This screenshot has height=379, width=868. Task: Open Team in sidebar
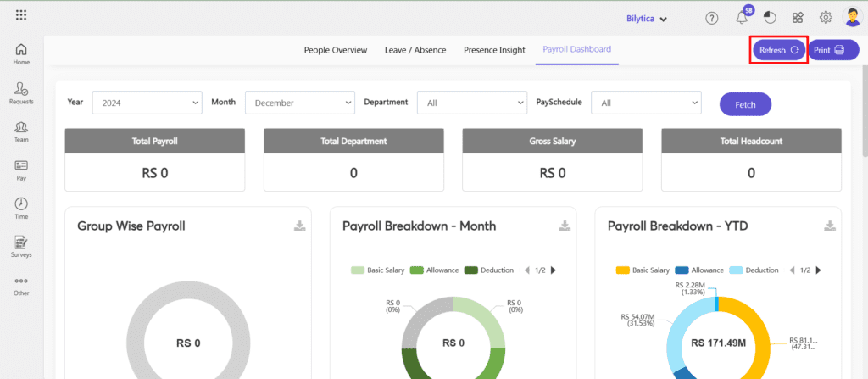[x=21, y=132]
